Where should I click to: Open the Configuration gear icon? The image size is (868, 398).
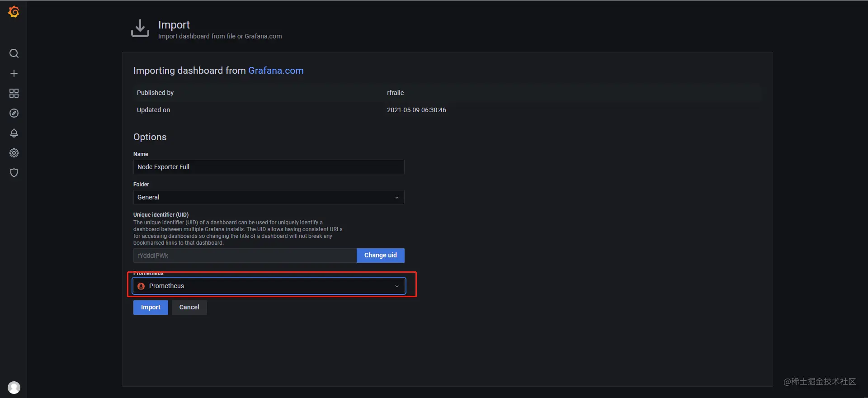click(14, 153)
